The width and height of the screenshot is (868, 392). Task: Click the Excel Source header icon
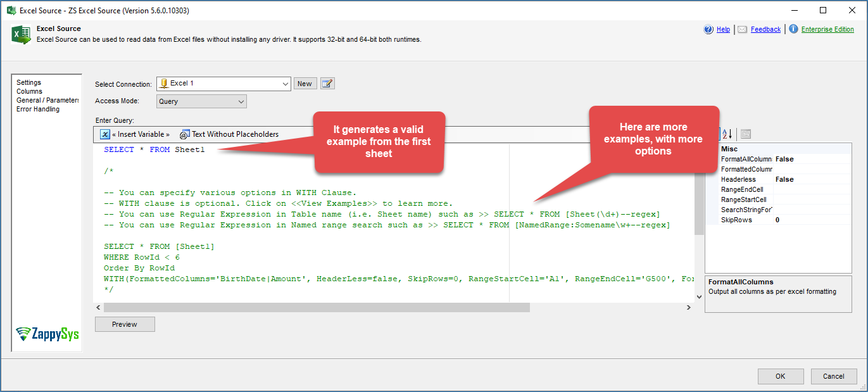(21, 34)
